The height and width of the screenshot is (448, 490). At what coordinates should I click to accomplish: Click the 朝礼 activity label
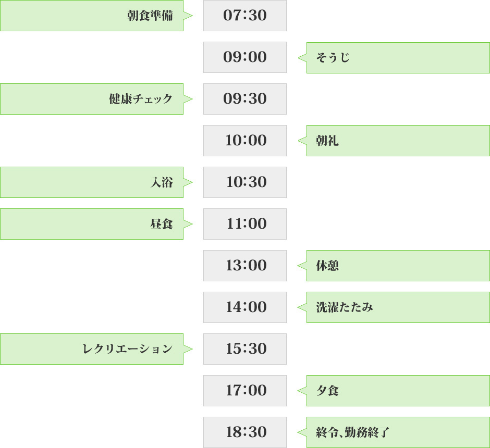pyautogui.click(x=328, y=141)
